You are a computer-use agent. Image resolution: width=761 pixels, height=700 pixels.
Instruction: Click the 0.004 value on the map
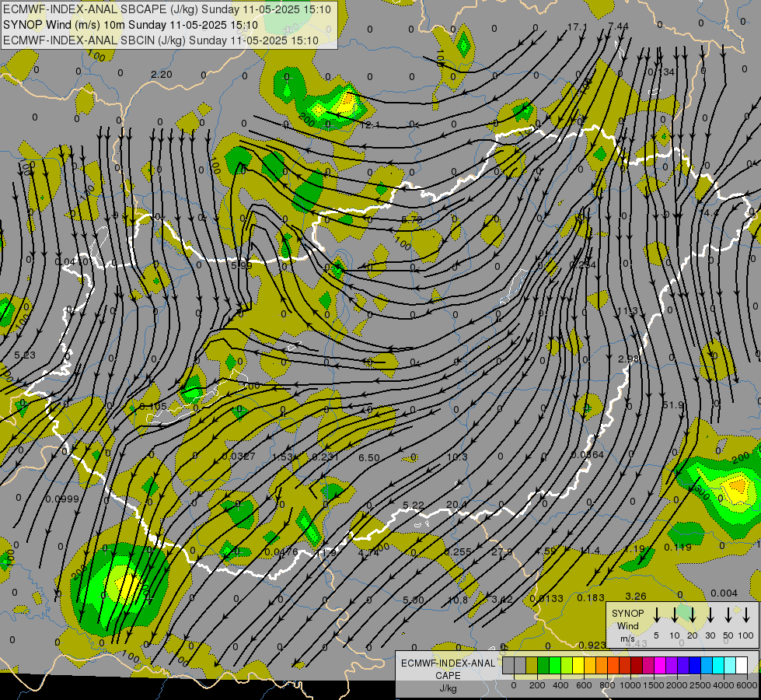(724, 593)
